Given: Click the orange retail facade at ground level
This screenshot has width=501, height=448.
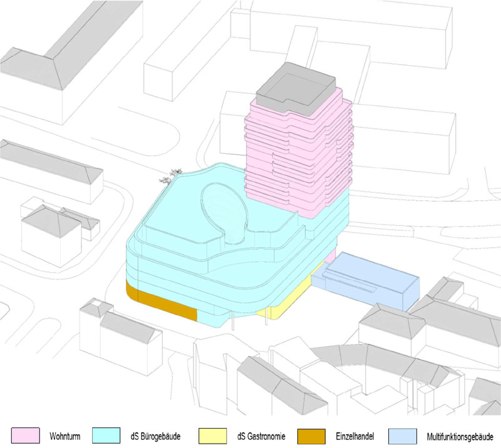Looking at the screenshot, I should pos(166,305).
